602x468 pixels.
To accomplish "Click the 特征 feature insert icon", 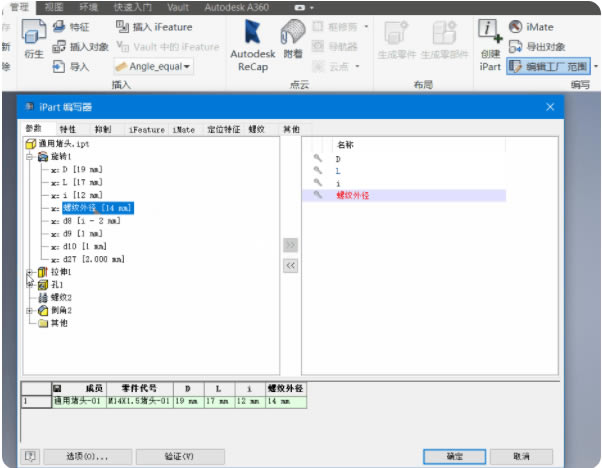I will click(59, 26).
